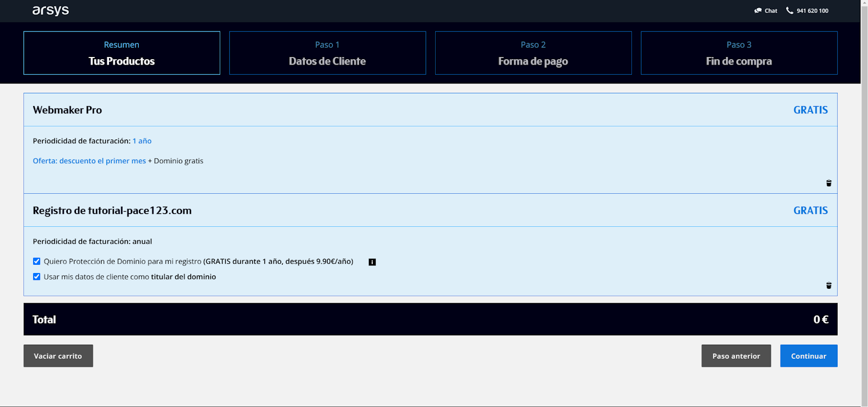Open the Chat support link
This screenshot has width=868, height=407.
765,10
